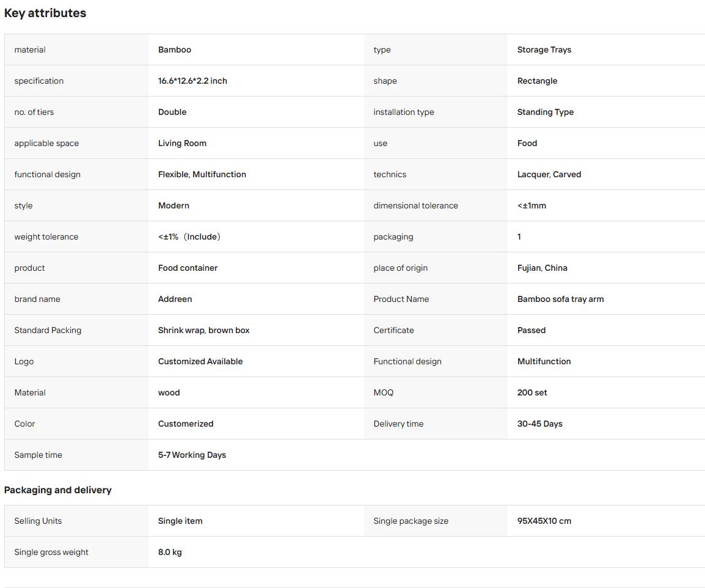
Task: Click the Lacquer, Carved technics value
Action: pyautogui.click(x=549, y=174)
